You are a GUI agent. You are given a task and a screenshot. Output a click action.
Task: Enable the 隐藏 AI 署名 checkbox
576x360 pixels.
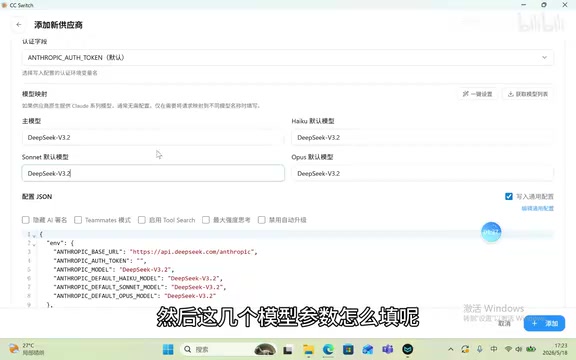26,220
